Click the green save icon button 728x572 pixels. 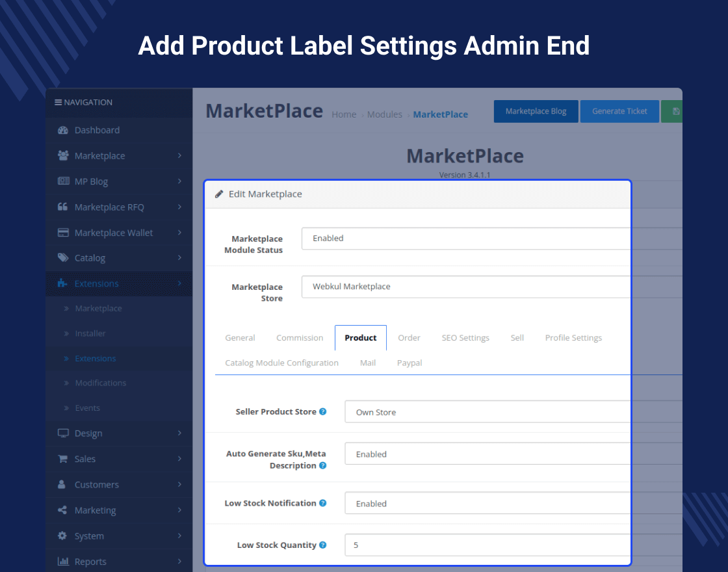[672, 111]
